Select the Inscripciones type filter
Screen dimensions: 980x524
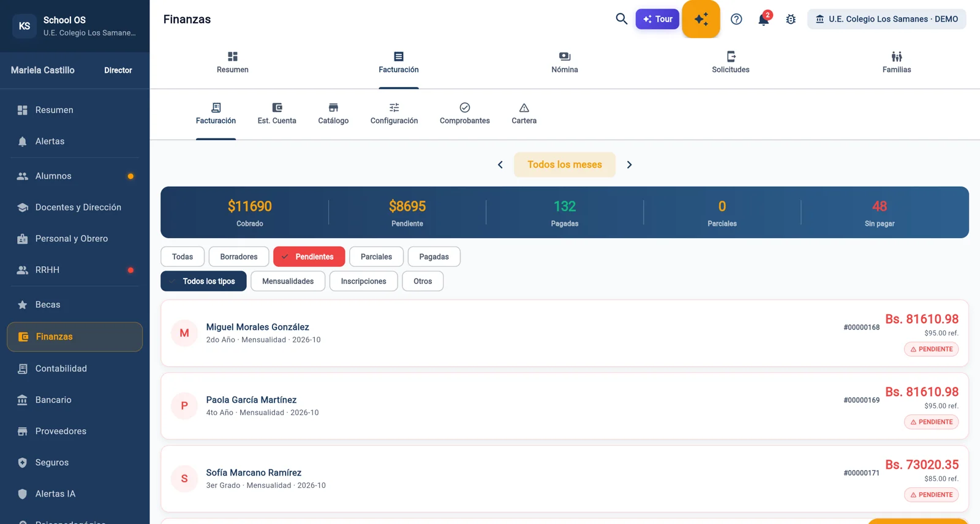364,281
